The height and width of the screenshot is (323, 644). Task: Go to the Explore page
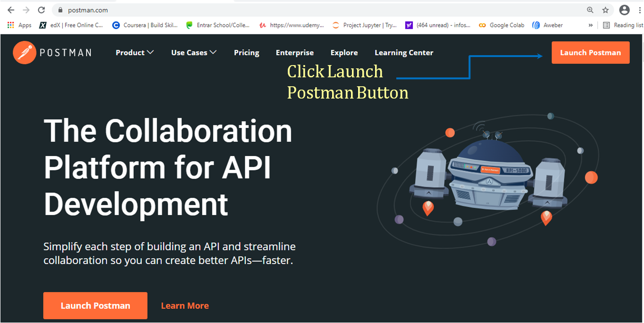344,53
